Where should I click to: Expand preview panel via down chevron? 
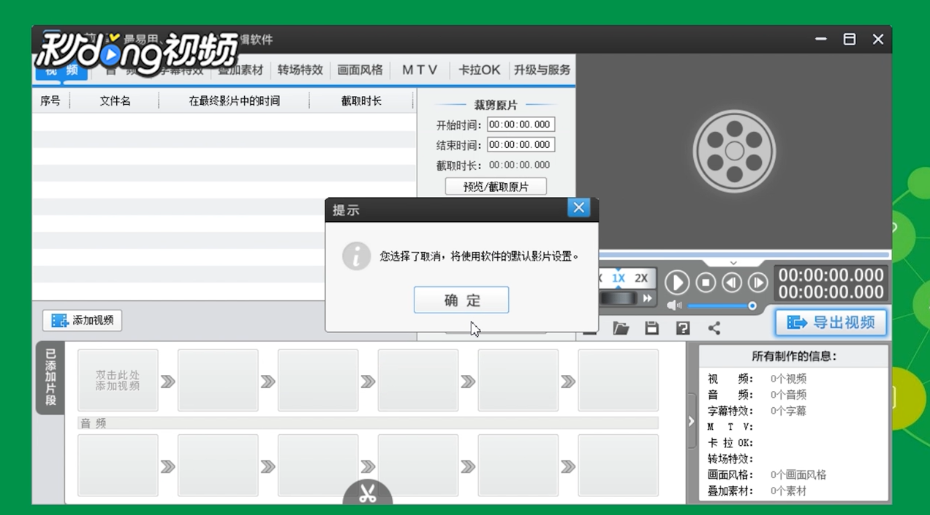click(734, 263)
